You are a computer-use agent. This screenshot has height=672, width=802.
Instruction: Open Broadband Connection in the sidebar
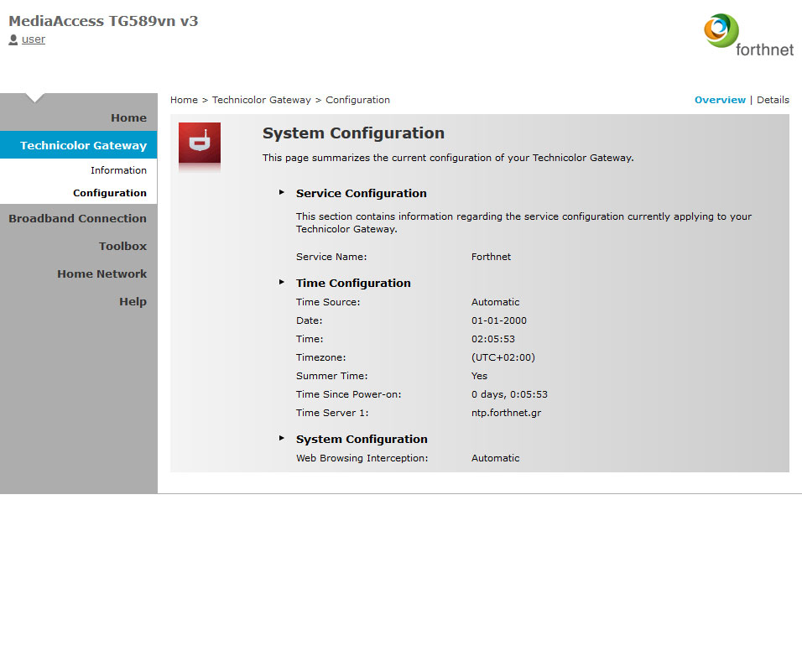[x=78, y=218]
